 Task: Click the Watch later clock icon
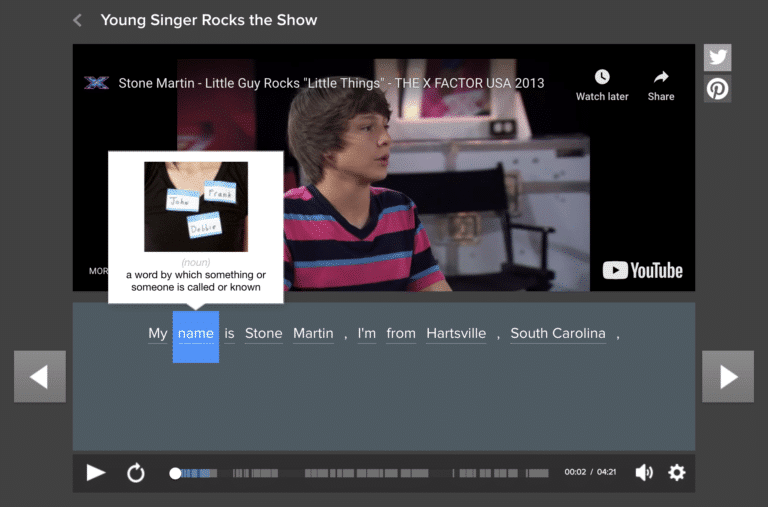click(602, 77)
